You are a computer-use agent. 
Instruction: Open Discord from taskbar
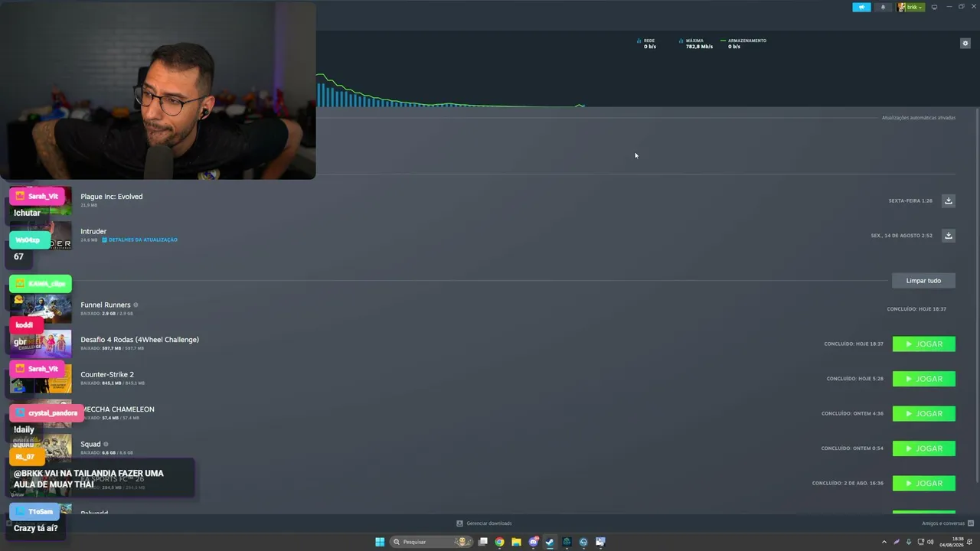534,542
